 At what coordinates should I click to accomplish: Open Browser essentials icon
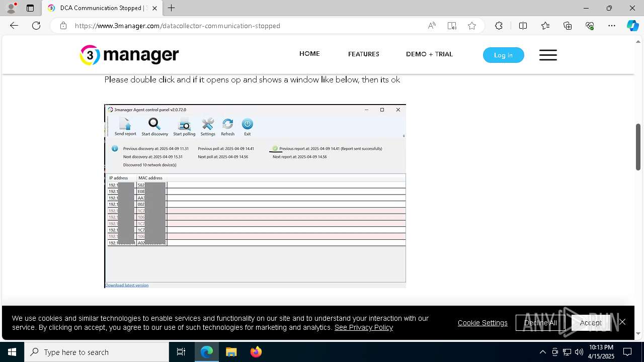590,26
